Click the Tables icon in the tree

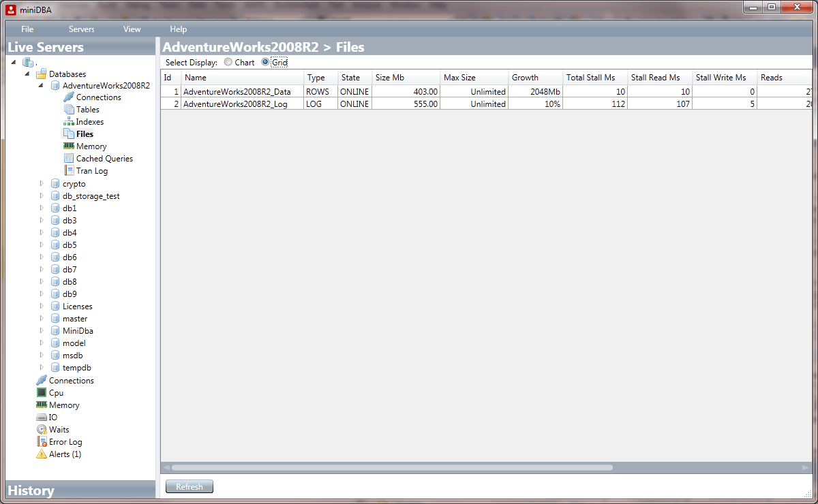[69, 110]
